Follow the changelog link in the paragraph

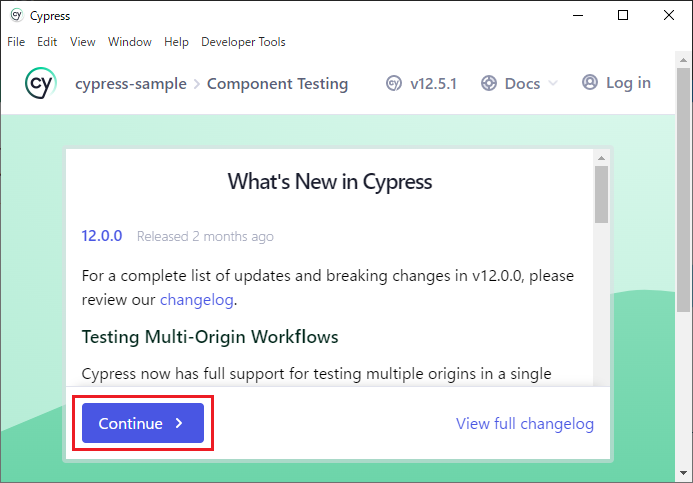pos(197,300)
